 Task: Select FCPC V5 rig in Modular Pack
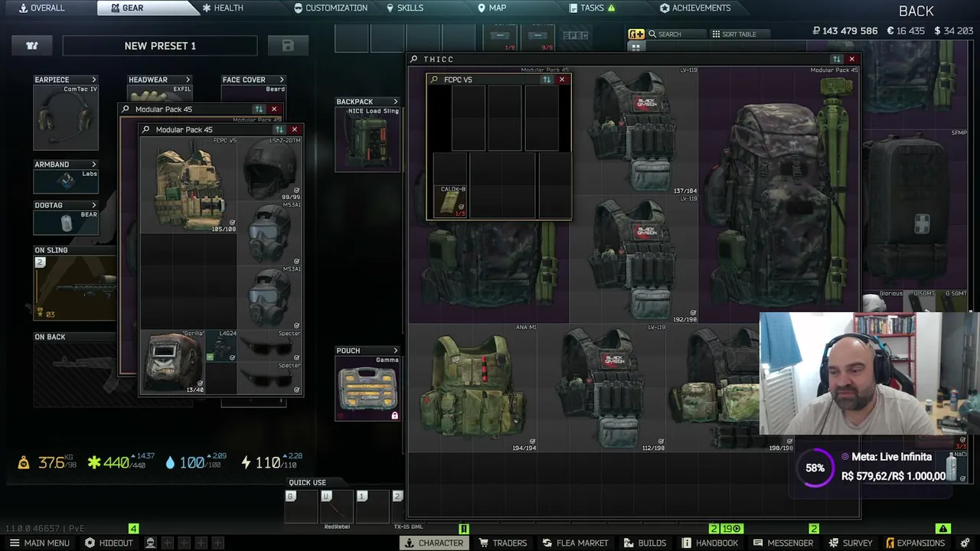[x=188, y=185]
